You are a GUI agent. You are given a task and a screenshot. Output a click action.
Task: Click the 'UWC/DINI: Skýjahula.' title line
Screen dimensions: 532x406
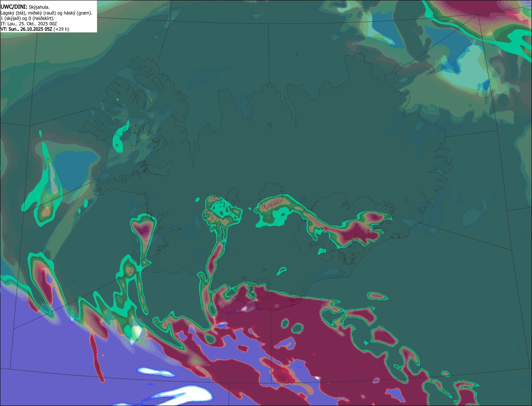(25, 7)
